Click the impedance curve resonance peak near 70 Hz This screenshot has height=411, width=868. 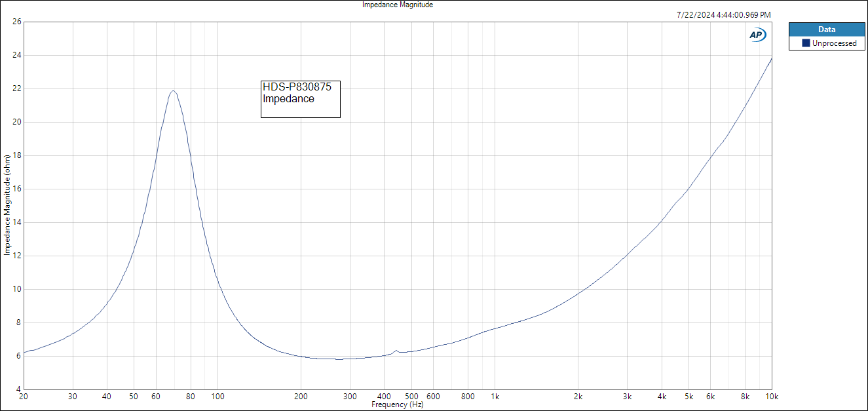coord(173,91)
